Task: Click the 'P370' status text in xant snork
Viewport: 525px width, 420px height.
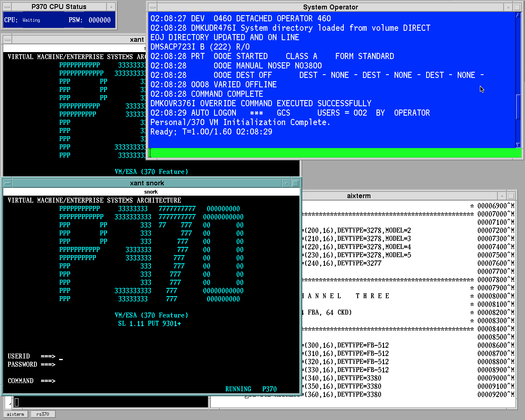Action: coord(269,389)
